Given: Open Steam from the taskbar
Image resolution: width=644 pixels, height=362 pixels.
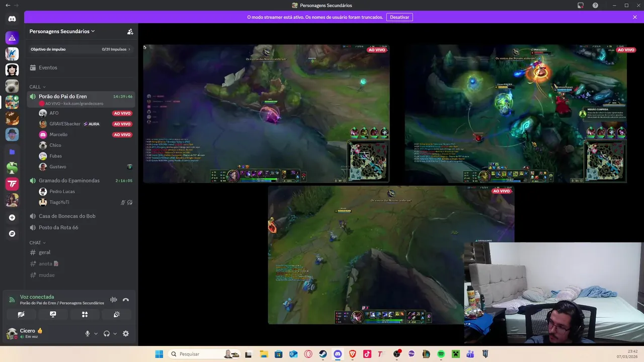Looking at the screenshot, I should [323, 354].
